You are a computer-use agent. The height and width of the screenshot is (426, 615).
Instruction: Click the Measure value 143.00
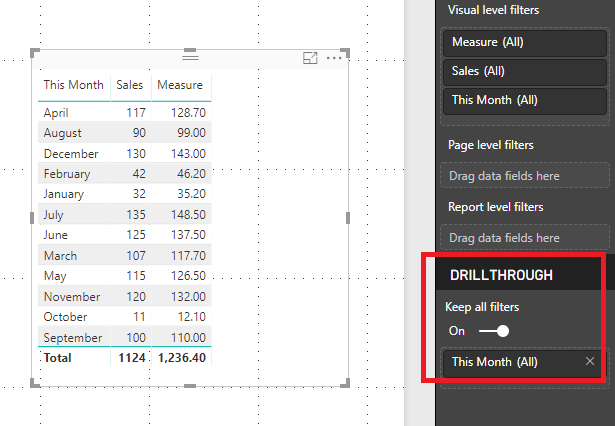188,154
